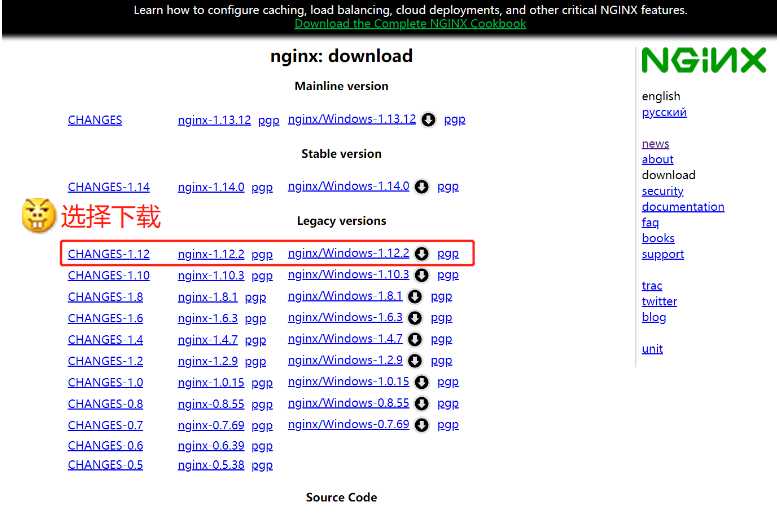Download nginx/Windows-1.14.0
Screen dimensions: 780x514
(349, 187)
